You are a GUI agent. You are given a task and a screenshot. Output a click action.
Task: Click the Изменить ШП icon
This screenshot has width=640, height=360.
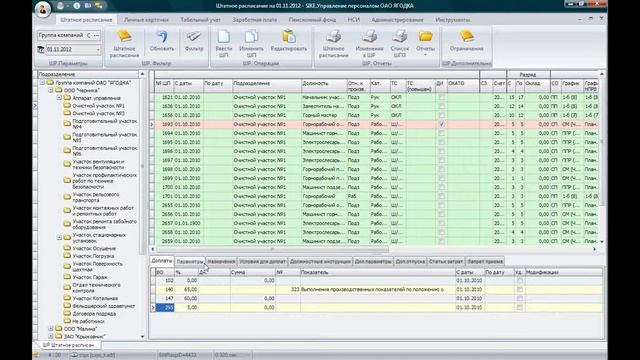point(251,36)
